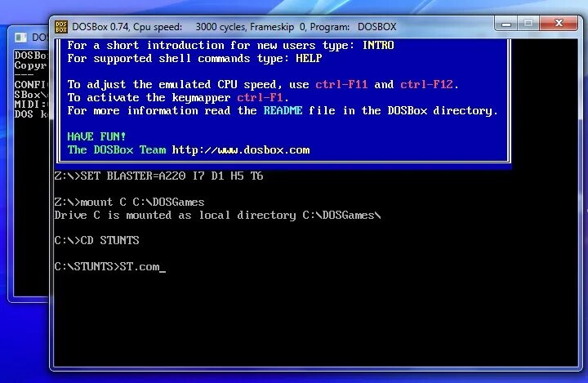This screenshot has height=383, width=588.
Task: Click the http://www.dosbox.com URL text
Action: coord(241,150)
